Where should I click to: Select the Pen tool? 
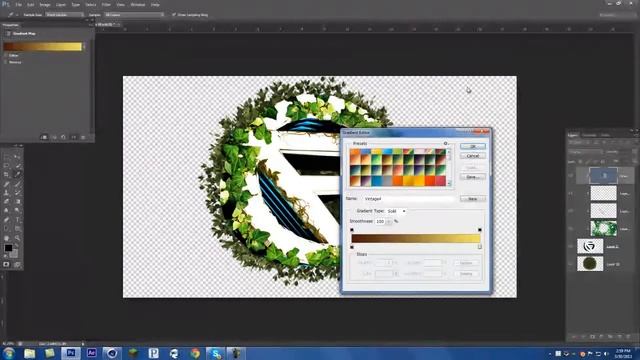(7, 220)
